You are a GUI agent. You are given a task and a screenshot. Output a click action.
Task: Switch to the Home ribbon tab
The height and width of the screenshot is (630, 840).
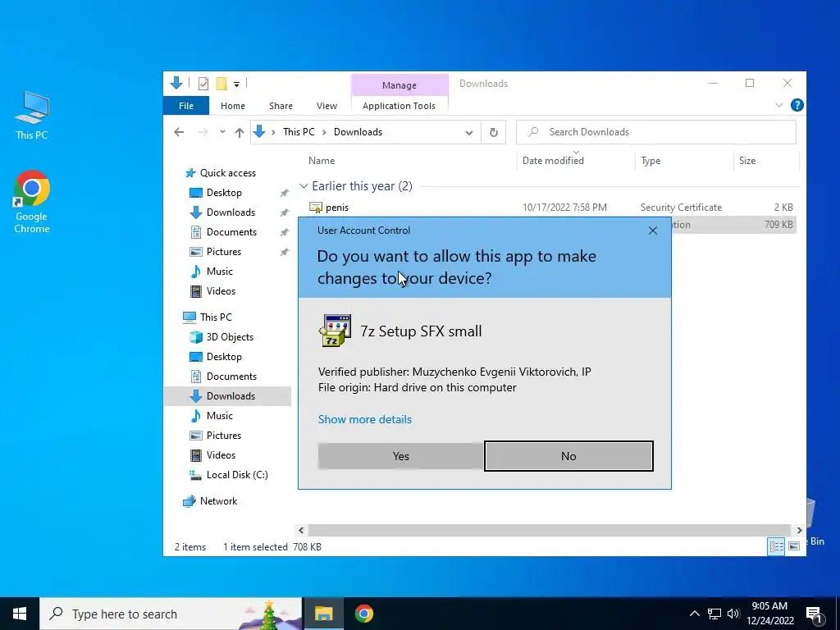coord(232,106)
